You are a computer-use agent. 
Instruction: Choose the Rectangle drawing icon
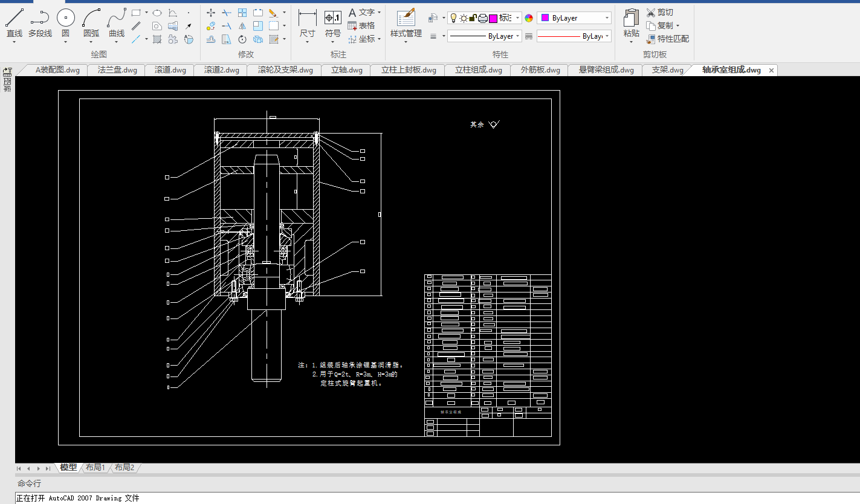[136, 12]
